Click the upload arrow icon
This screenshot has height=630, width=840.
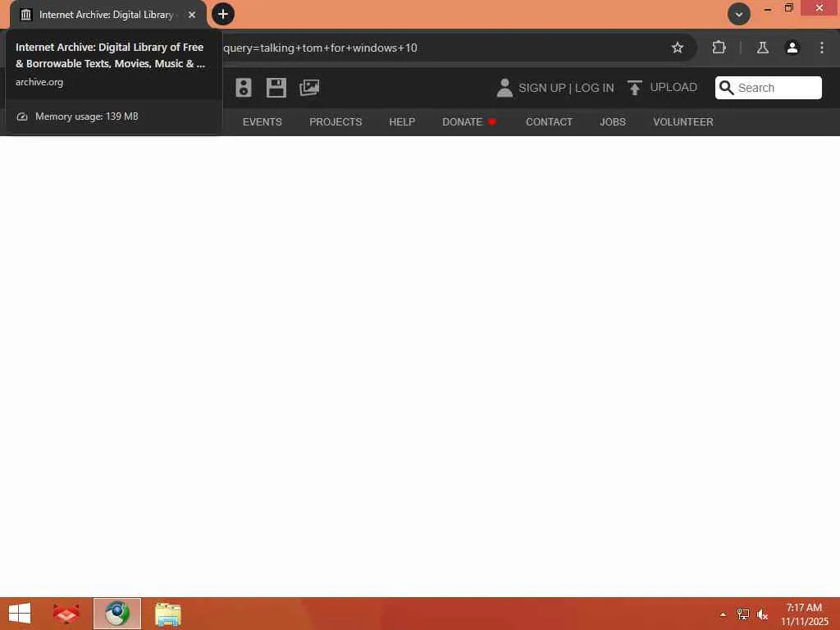634,88
